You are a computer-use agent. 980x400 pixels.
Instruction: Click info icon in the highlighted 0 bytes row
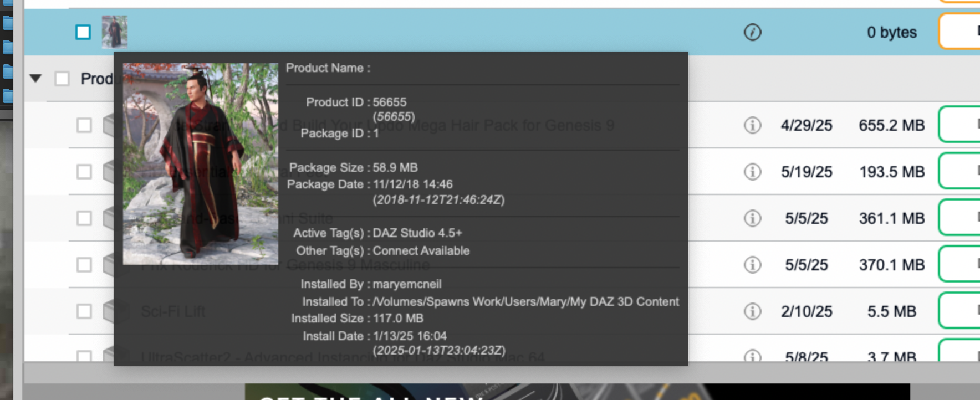click(752, 32)
